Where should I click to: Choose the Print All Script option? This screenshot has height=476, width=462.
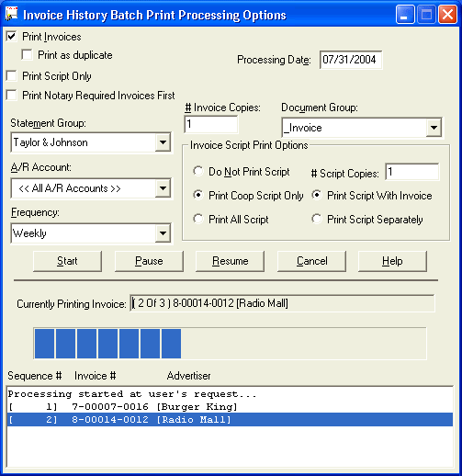pyautogui.click(x=198, y=219)
